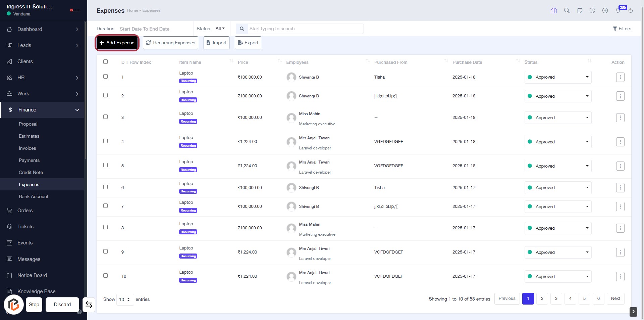Open sticky notes icon in header
Screen dimensions: 644x320
580,10
